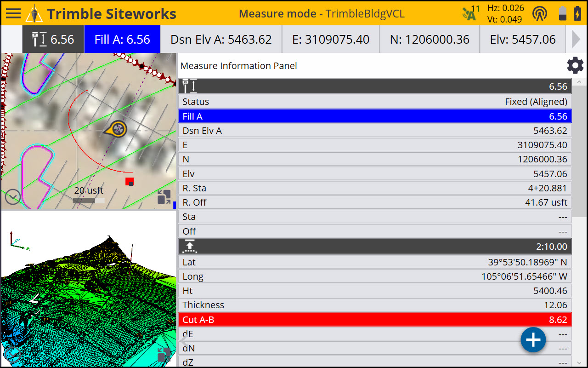Viewport: 588px width, 368px height.
Task: Select the Thickness 12.06 row
Action: point(375,305)
